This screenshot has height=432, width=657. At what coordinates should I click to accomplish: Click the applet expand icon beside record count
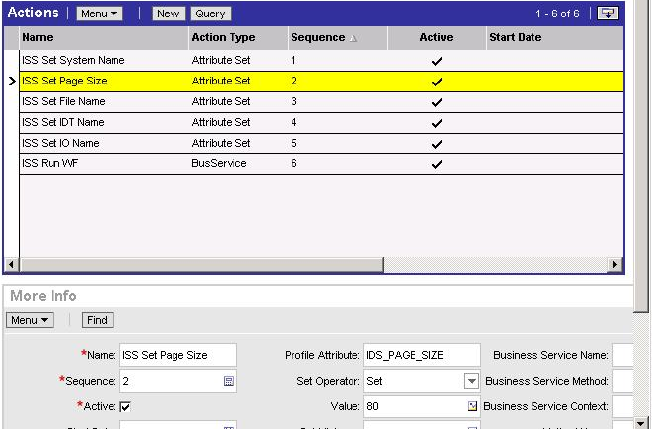click(605, 13)
